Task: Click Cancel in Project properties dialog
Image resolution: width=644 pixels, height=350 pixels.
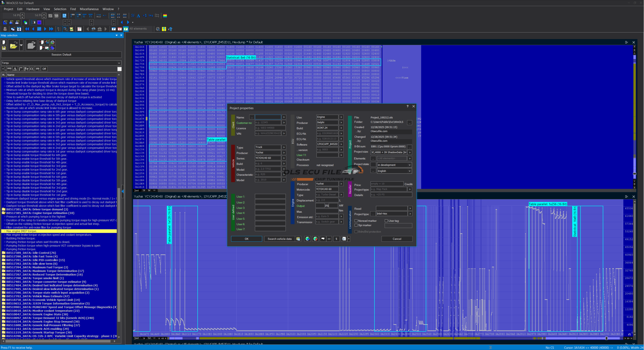Action: [397, 239]
